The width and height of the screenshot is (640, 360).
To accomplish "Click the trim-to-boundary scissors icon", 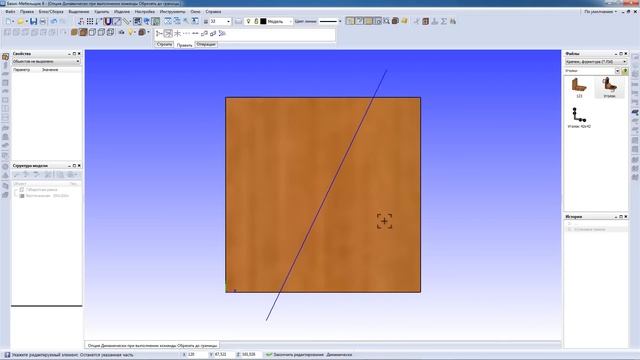I will point(159,33).
